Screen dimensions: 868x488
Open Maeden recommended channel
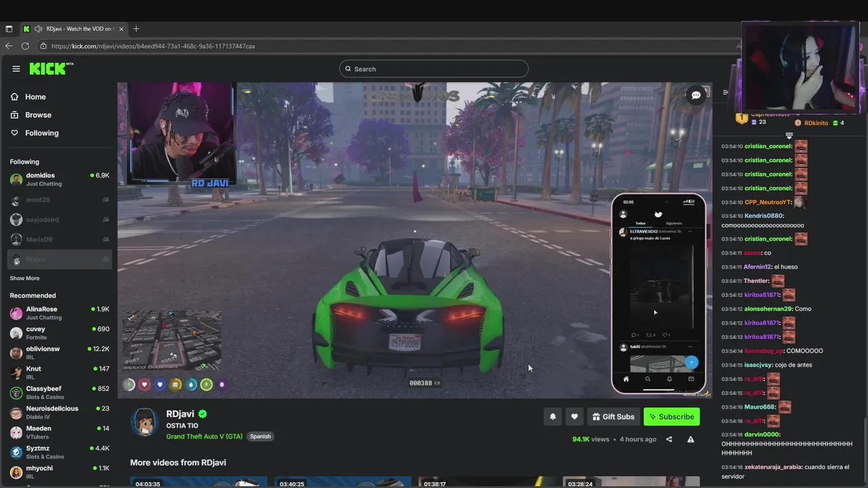[60, 432]
